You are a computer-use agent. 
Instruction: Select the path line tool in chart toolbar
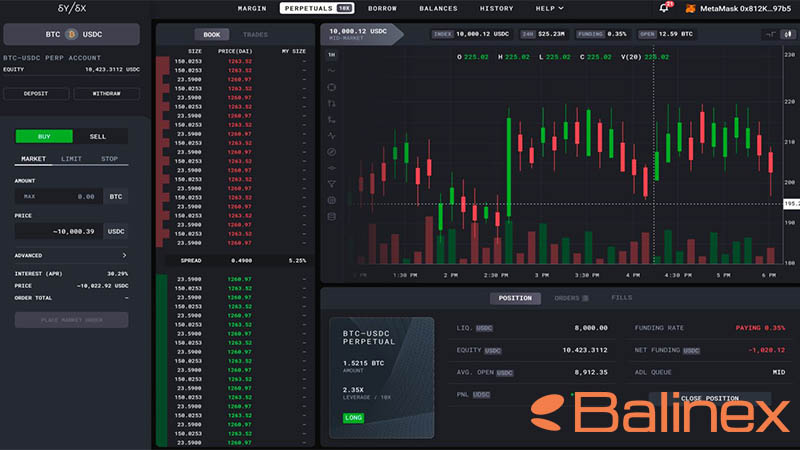tap(332, 120)
